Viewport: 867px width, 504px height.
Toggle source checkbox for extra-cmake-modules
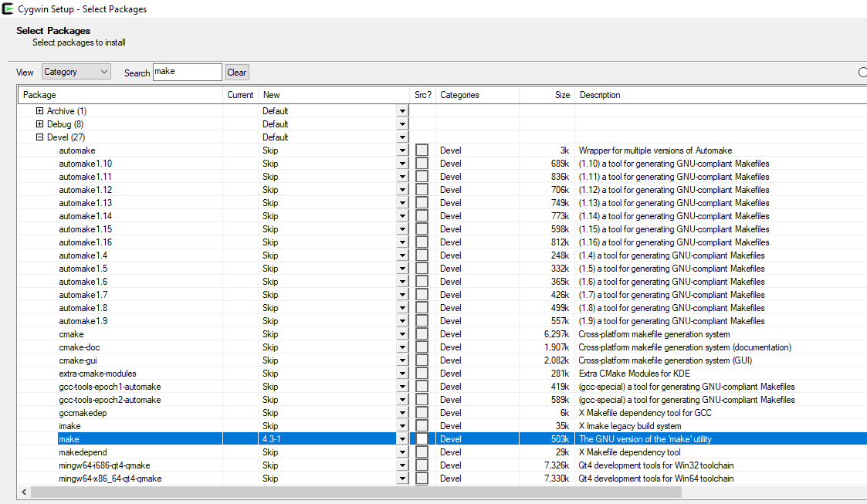pos(422,374)
